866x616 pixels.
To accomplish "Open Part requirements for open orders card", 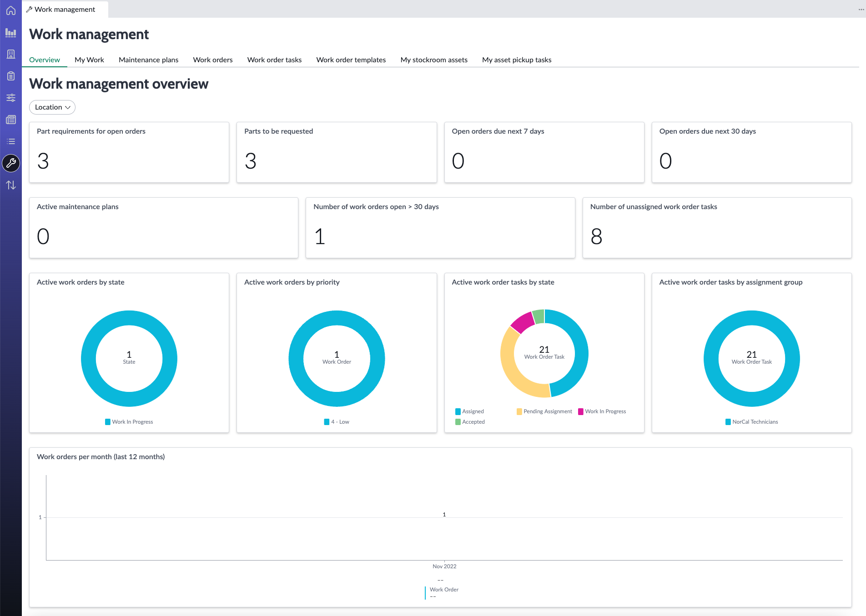I will (129, 152).
